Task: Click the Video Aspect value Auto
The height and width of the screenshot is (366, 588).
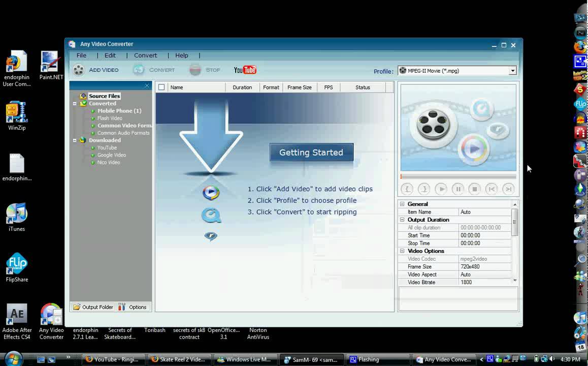Action: point(484,274)
